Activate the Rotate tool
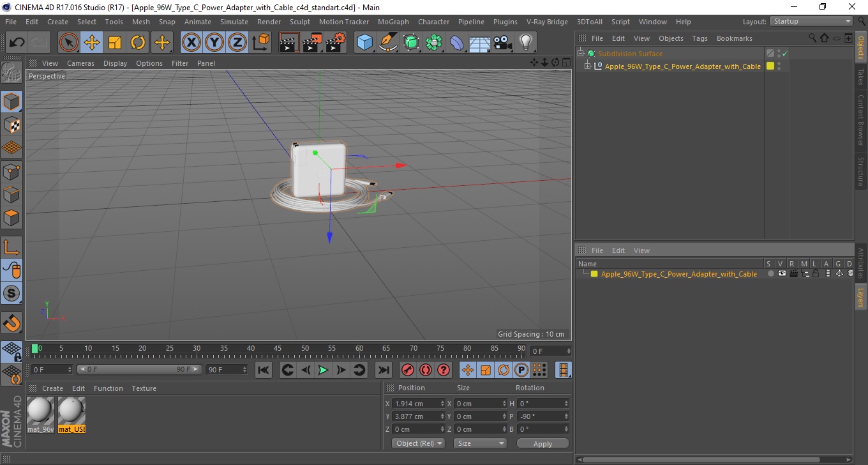 pyautogui.click(x=138, y=43)
